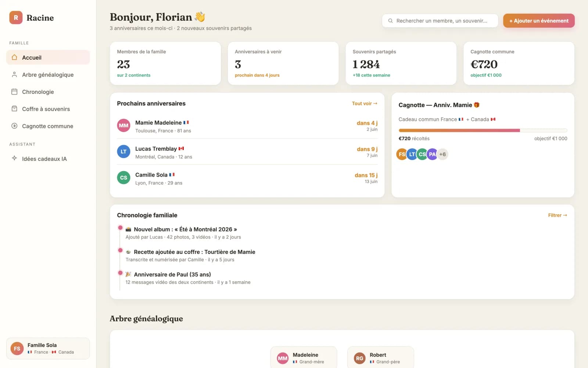Click the Cagnotte commune coin icon
588x368 pixels.
(x=14, y=126)
